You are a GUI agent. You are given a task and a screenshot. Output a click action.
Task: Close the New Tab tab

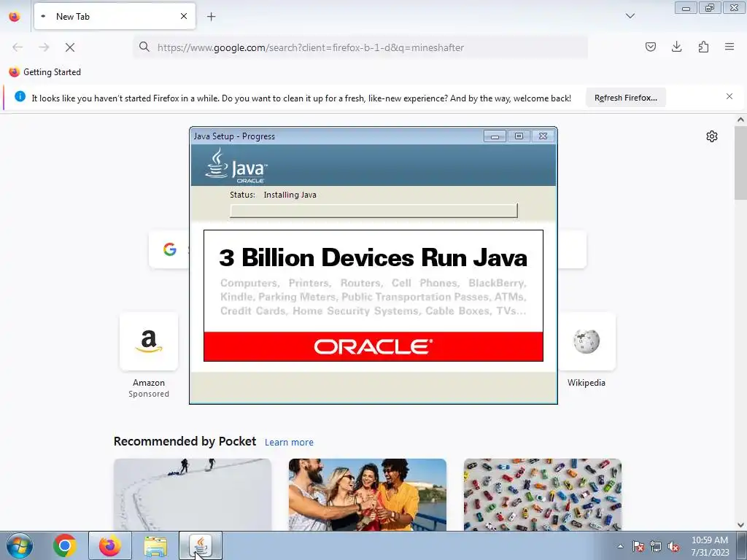pos(184,16)
